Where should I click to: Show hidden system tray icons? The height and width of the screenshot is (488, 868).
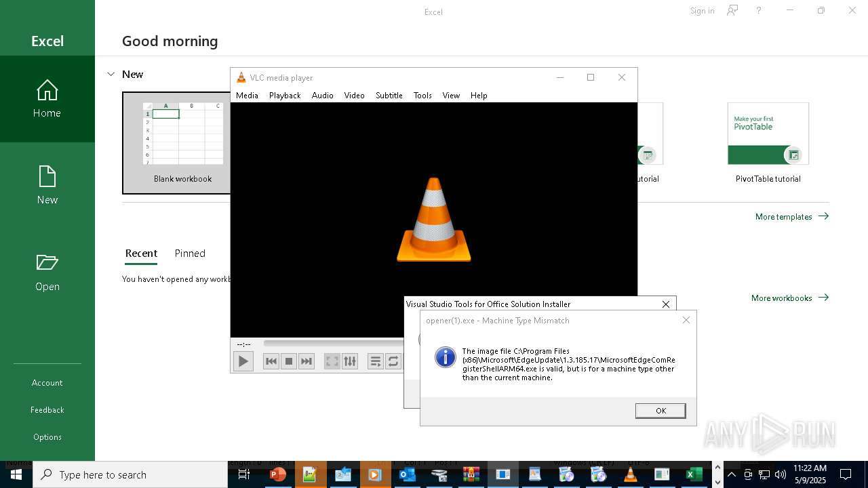[x=732, y=474]
